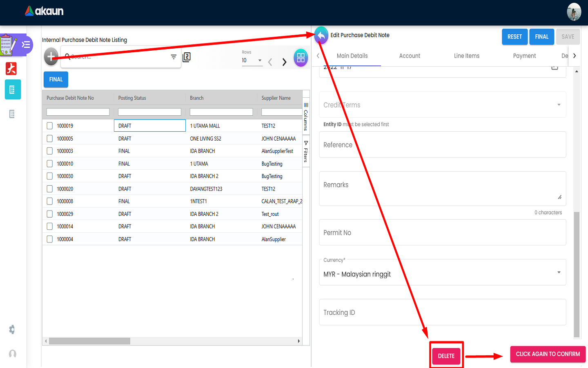Toggle the sidebar menu expander icon
This screenshot has height=368, width=588.
(x=26, y=45)
